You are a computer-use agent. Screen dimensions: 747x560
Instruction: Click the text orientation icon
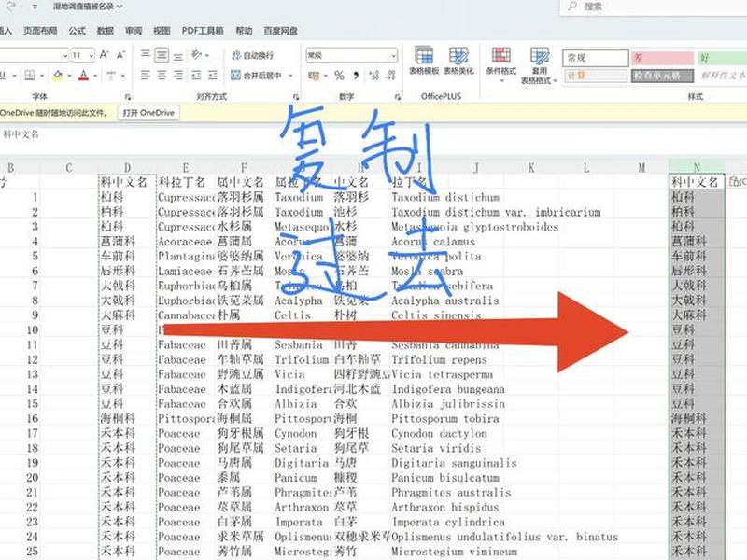click(x=197, y=55)
